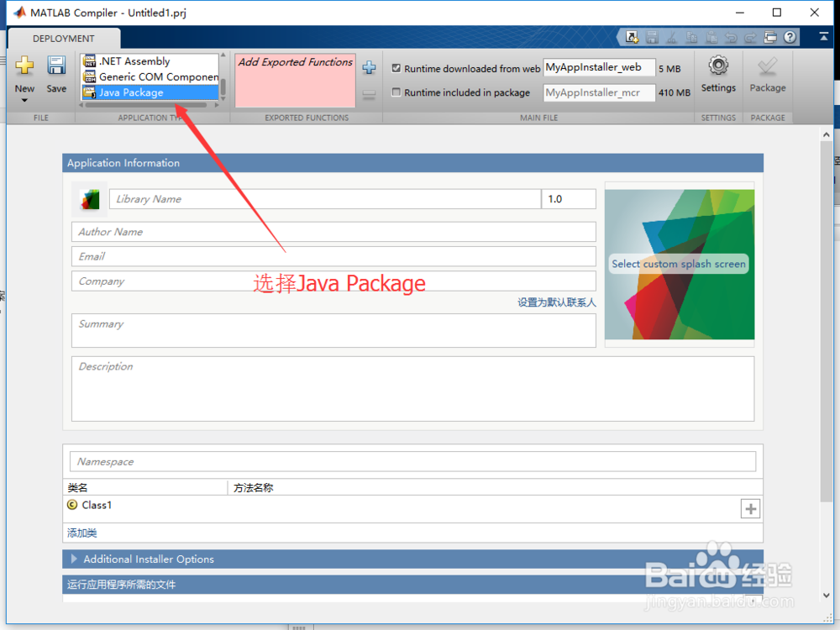Add exported function with blue plus
This screenshot has width=840, height=630.
(369, 67)
